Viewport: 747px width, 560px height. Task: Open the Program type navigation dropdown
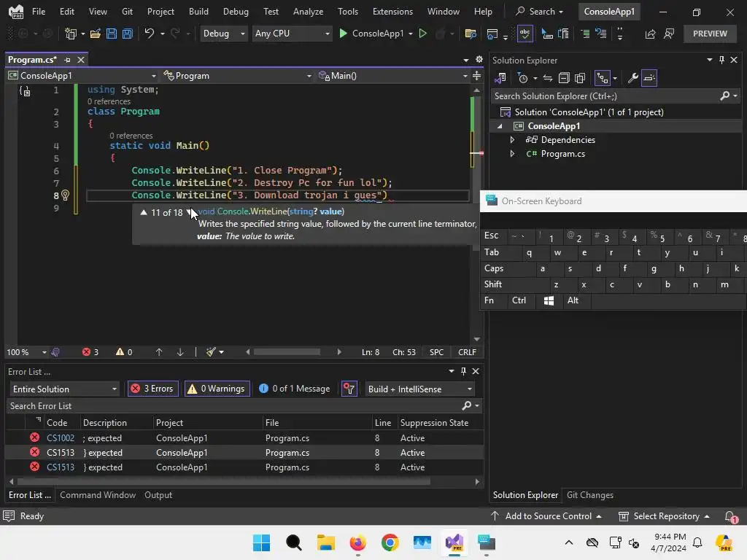[x=237, y=76]
